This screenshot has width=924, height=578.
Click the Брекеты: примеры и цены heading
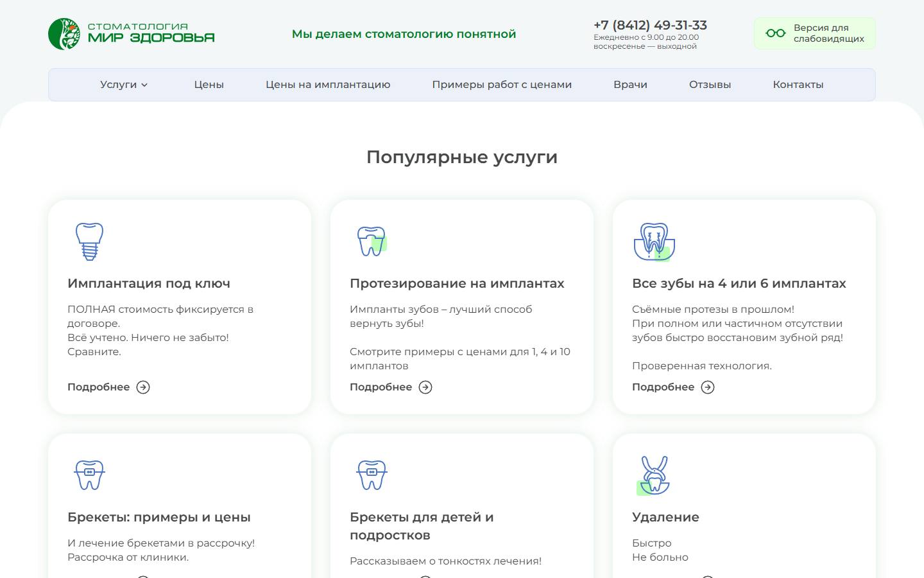[159, 517]
